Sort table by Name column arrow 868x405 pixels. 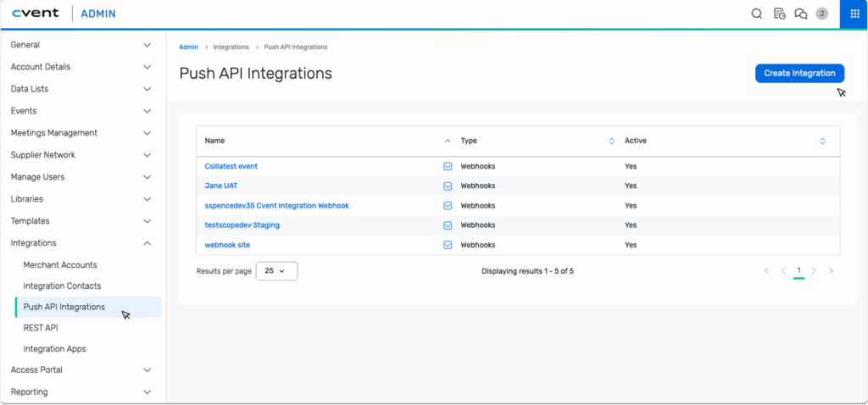[x=448, y=141]
